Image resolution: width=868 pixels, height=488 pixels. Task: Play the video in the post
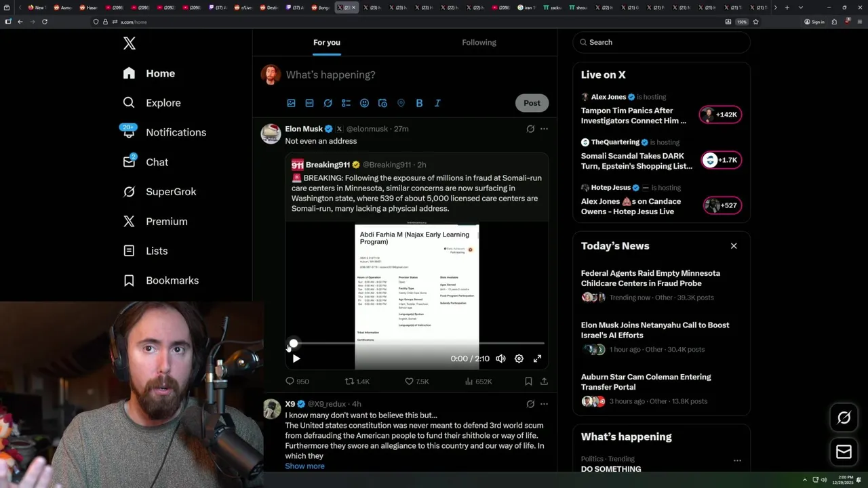point(296,359)
